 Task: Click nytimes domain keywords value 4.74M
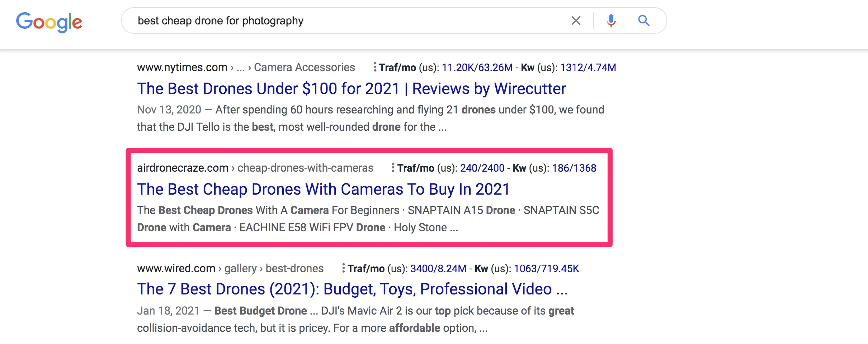[602, 68]
